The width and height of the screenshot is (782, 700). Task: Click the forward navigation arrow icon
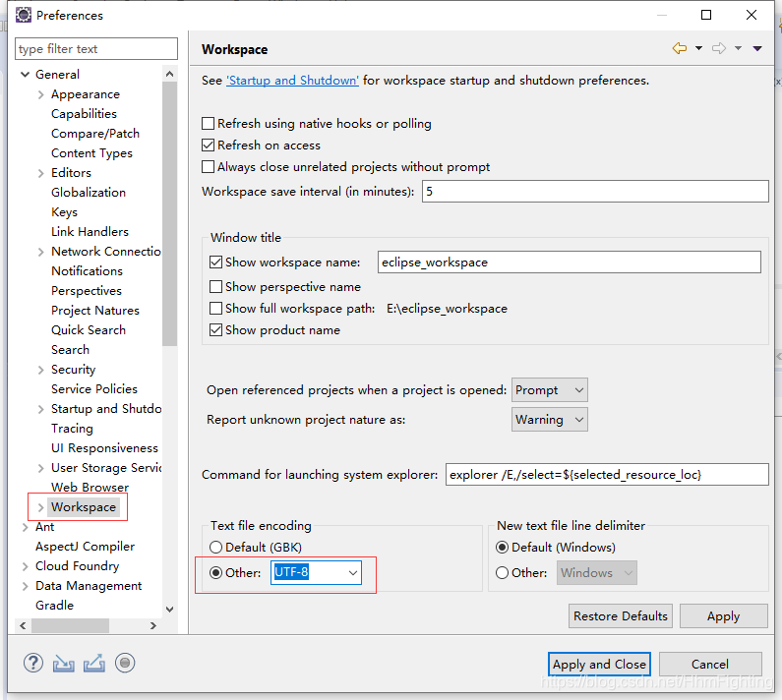[x=719, y=48]
